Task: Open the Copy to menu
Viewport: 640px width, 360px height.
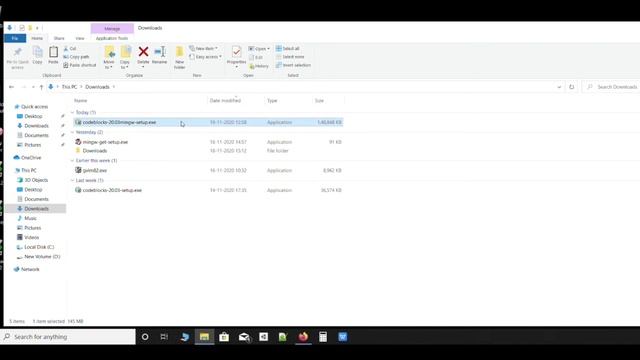Action: (x=125, y=57)
